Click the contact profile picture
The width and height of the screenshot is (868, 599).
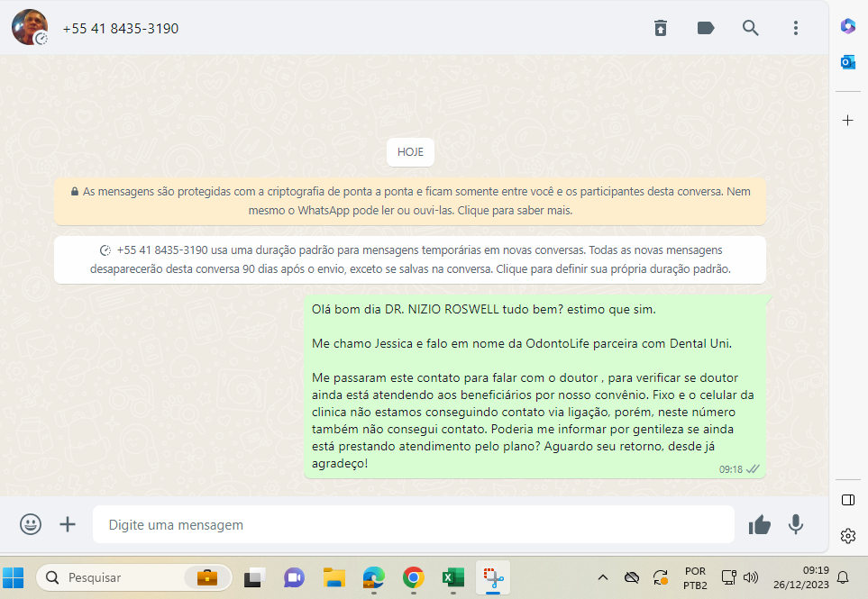30,28
